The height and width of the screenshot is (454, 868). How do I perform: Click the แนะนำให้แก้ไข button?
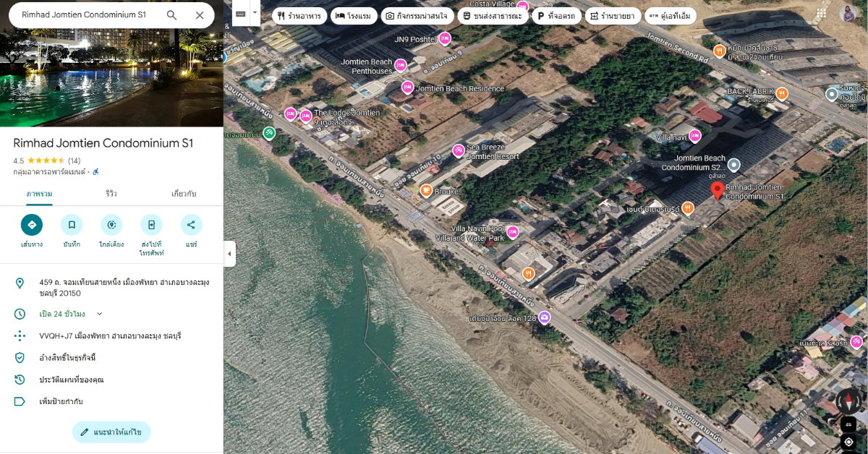tap(111, 432)
